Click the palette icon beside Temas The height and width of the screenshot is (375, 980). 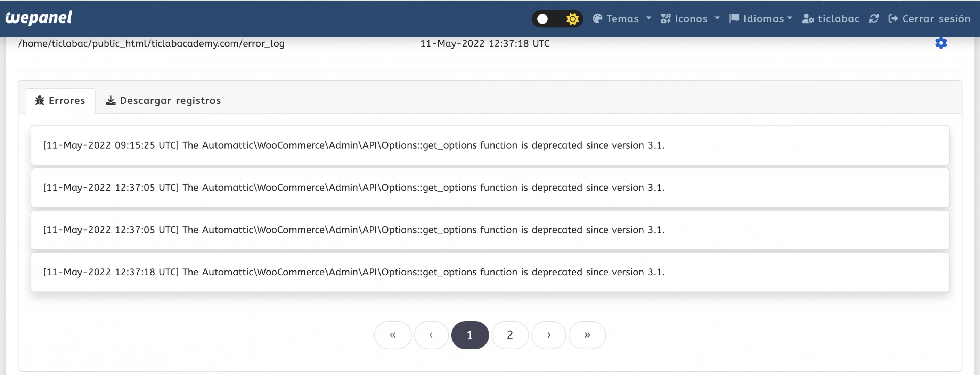[597, 19]
